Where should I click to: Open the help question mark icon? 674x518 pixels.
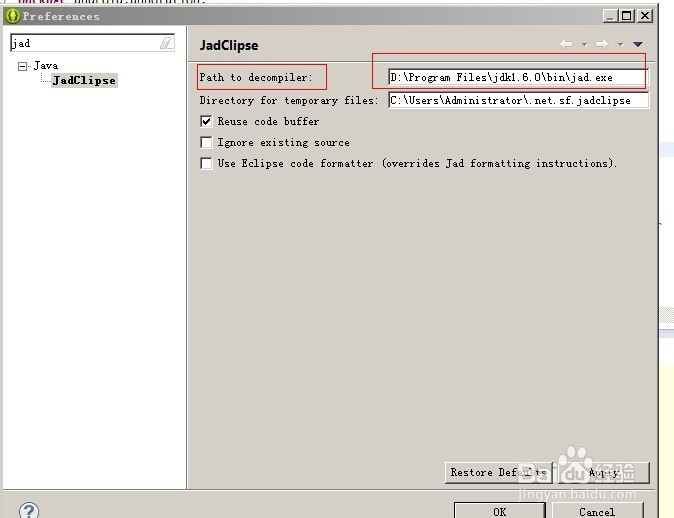tap(29, 510)
